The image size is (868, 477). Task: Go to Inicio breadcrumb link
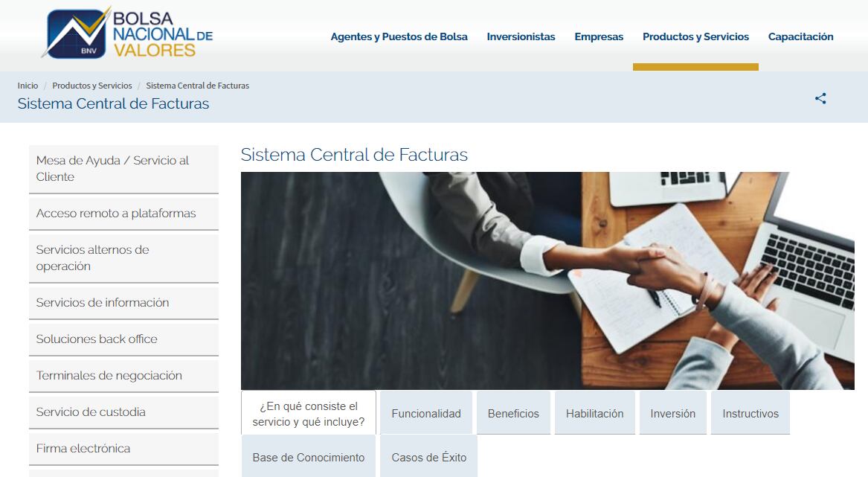pos(28,86)
